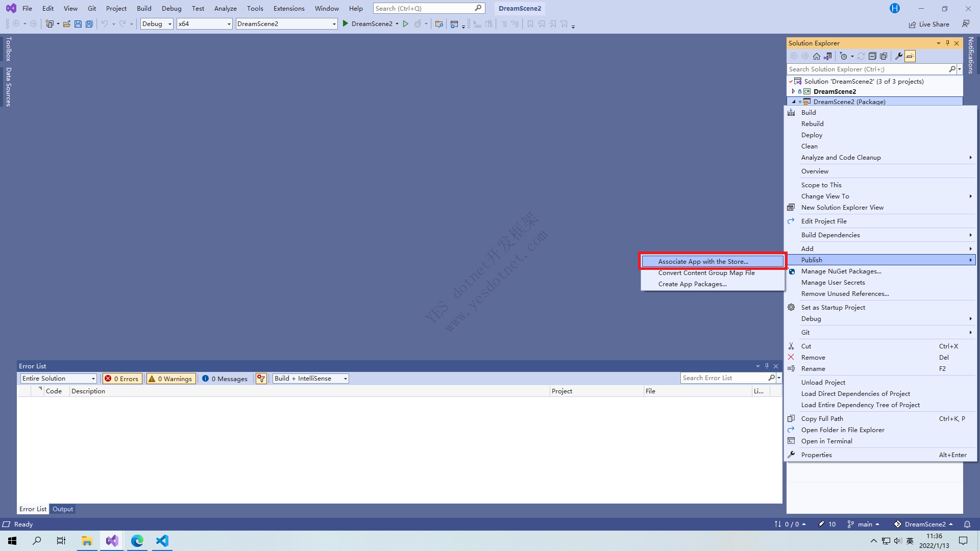Click Switch Views icon in Solution Explorer

[828, 56]
